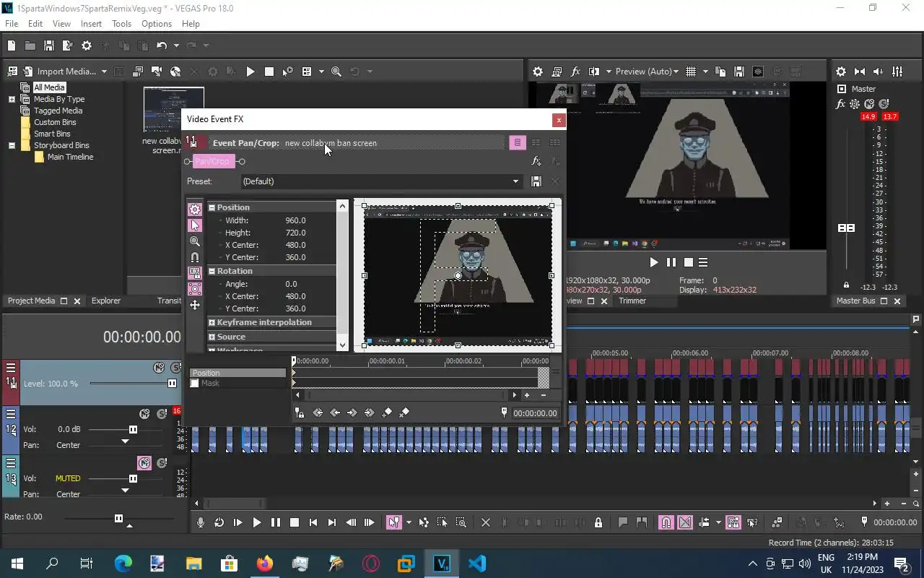This screenshot has height=578, width=924.
Task: Click Video Output FX icon in preview toolbar
Action: [x=575, y=72]
